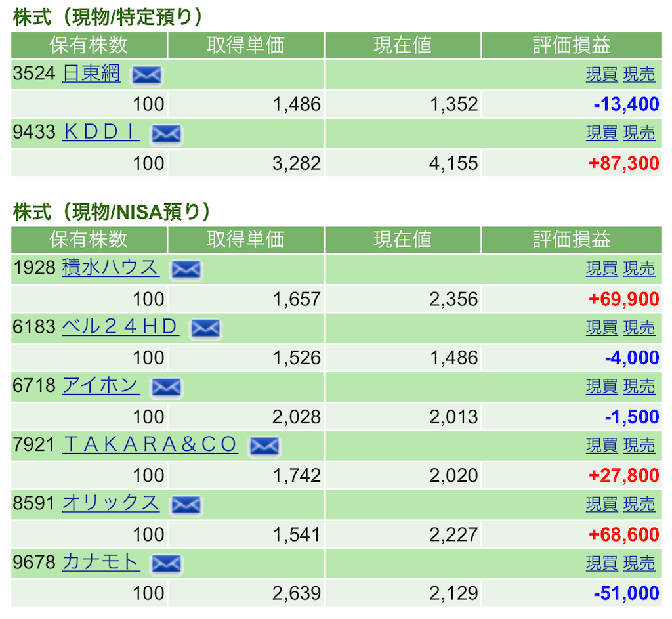
Task: Choose 現売 in the TAKARA&CO row
Action: (639, 446)
